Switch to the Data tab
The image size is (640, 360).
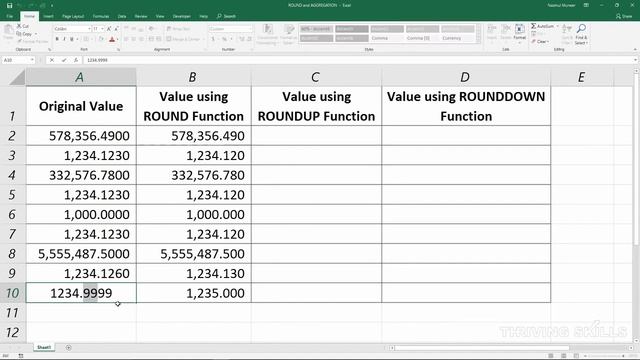click(x=122, y=16)
